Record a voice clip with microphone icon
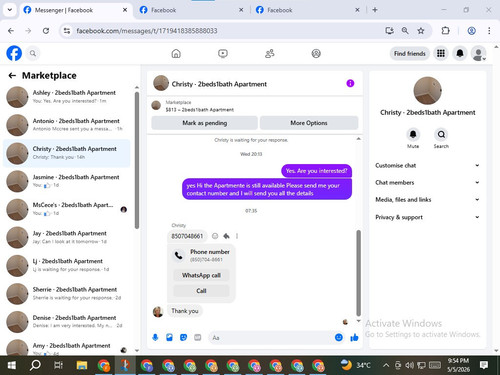The image size is (500, 375). 155,338
